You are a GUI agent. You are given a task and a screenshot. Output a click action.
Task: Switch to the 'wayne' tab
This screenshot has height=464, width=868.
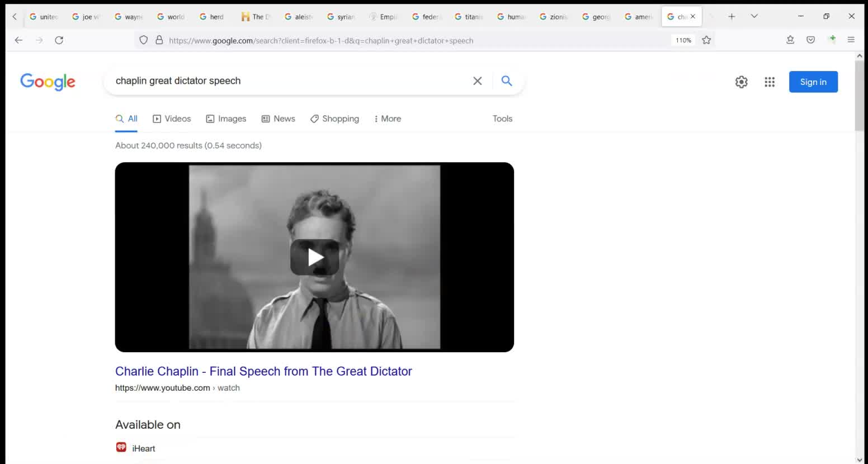click(129, 17)
